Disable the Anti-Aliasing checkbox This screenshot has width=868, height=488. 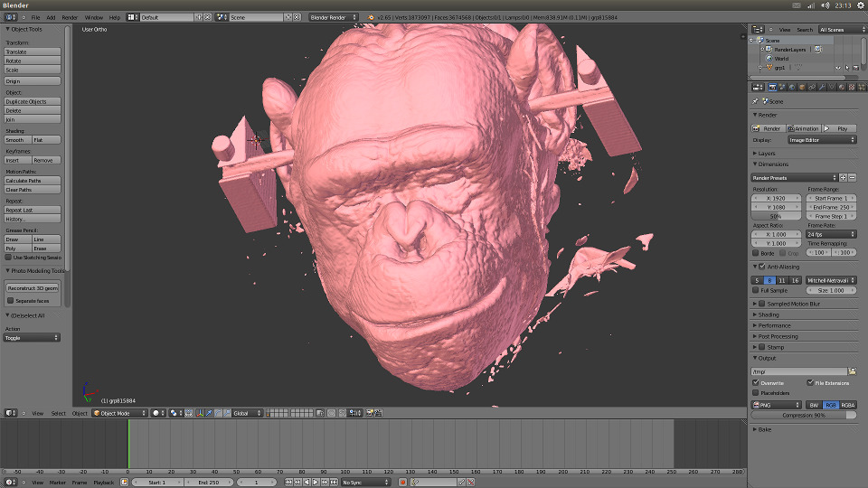[x=762, y=267]
